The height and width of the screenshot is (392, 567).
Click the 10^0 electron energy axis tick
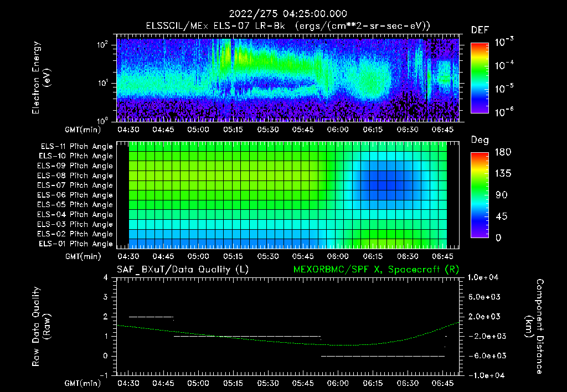click(x=102, y=120)
